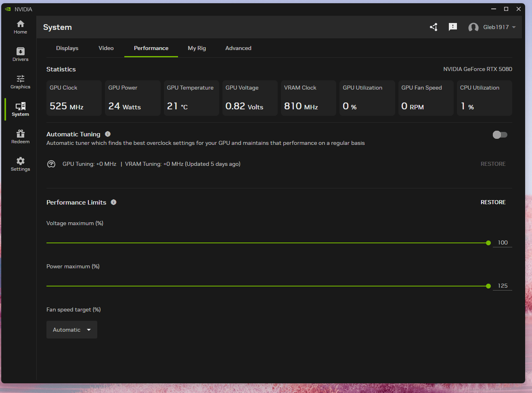532x393 pixels.
Task: Click RESTORE for Automatic Tuning
Action: (x=493, y=164)
